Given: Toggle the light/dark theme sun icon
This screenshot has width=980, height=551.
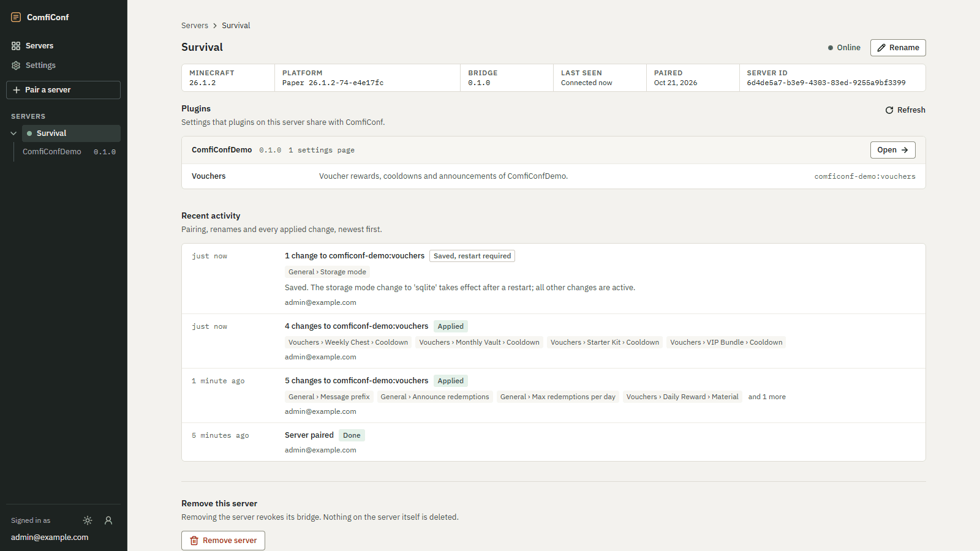Looking at the screenshot, I should point(88,520).
